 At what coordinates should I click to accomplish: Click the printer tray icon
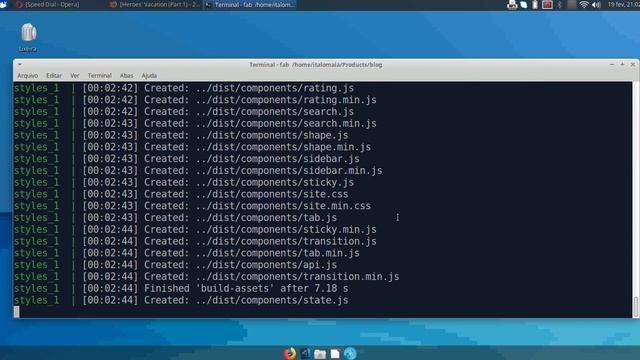pyautogui.click(x=512, y=4)
